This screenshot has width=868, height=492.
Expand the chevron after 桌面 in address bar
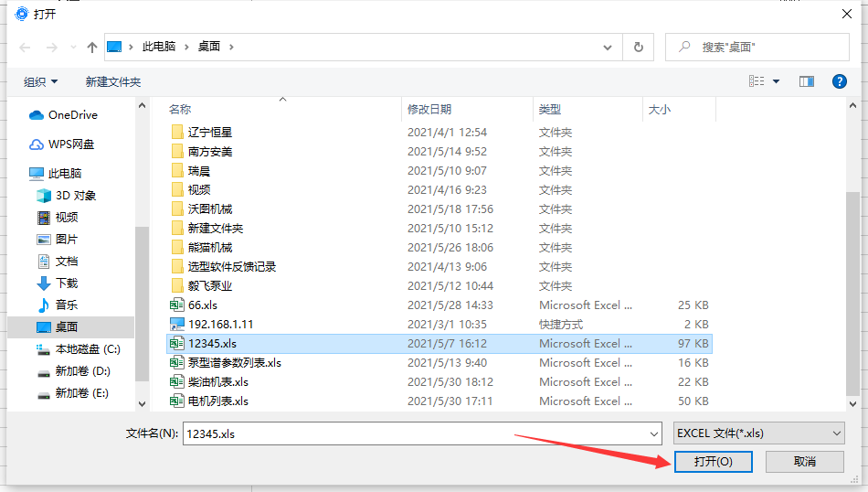[x=231, y=47]
